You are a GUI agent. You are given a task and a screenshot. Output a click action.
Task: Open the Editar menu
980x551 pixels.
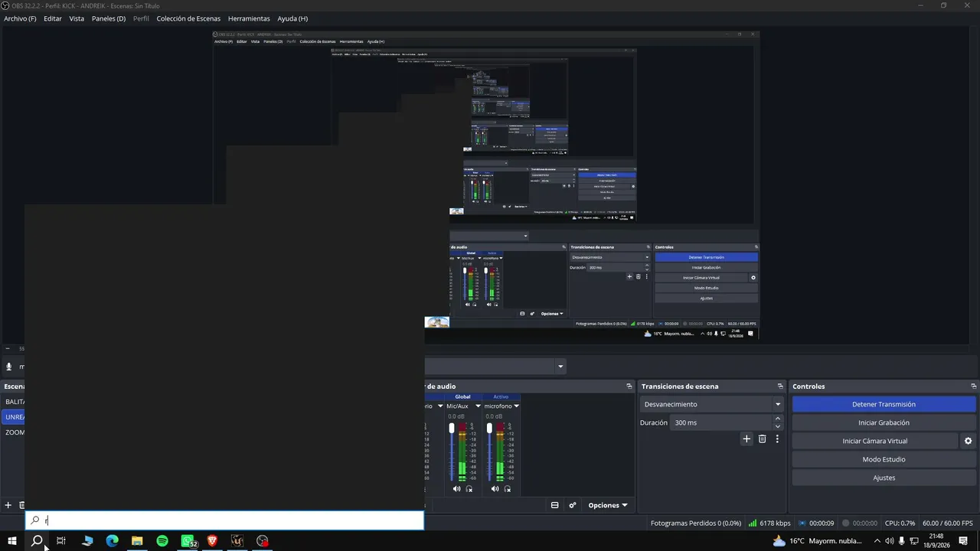coord(53,18)
